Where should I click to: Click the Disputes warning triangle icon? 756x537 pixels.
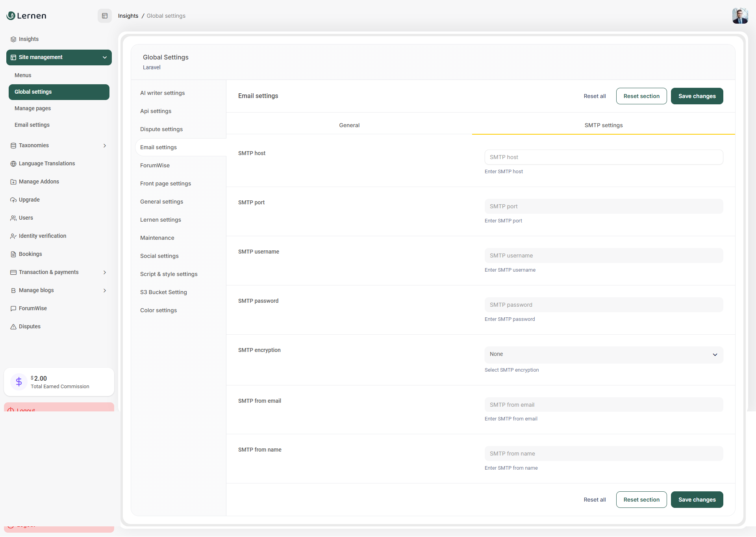point(13,327)
